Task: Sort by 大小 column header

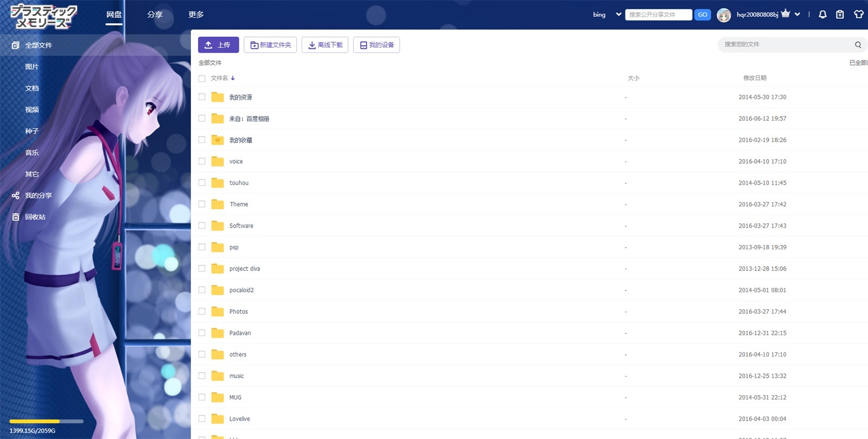Action: coord(634,78)
